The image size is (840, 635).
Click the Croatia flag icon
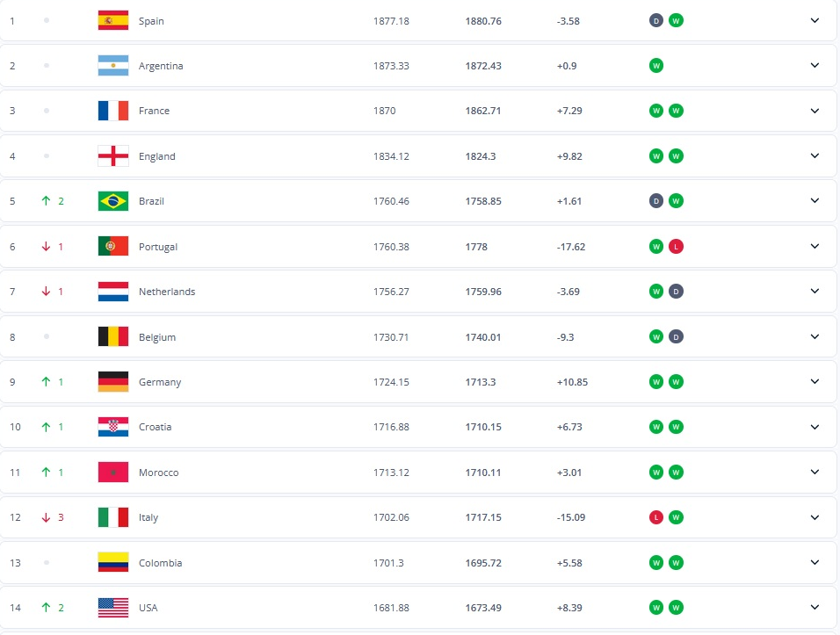(x=113, y=427)
